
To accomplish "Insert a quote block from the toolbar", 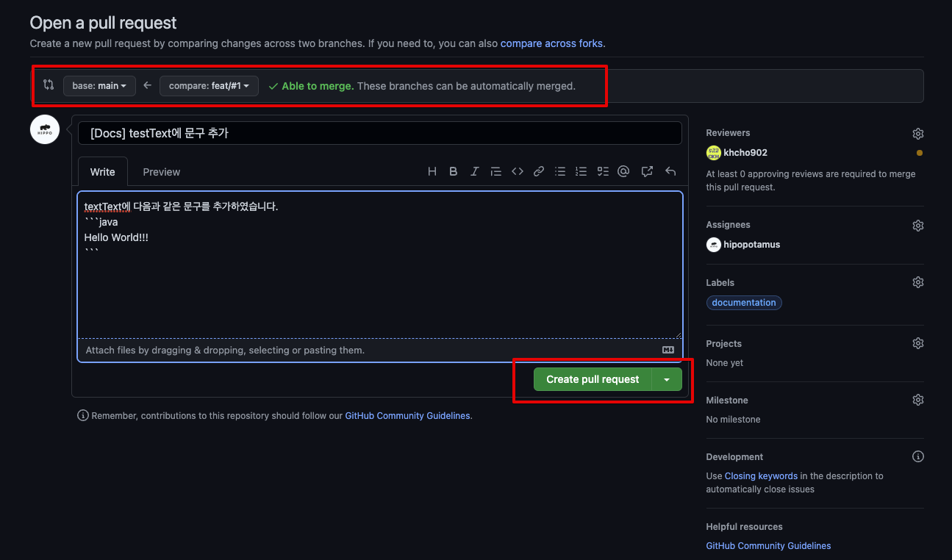I will [496, 171].
